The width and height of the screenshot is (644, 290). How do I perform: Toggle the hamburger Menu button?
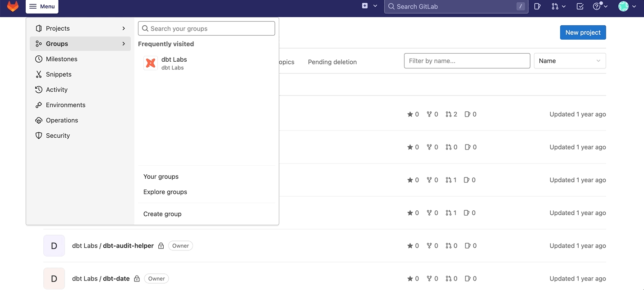42,6
